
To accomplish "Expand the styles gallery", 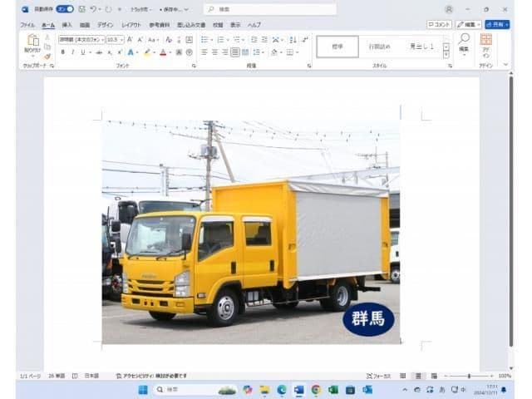I will 446,55.
